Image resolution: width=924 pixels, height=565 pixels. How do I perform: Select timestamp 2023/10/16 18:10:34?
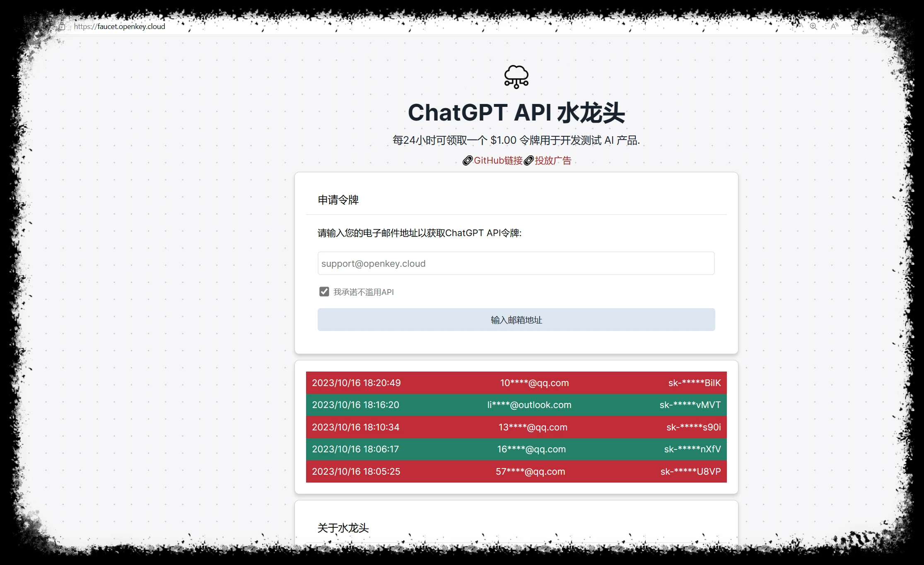pyautogui.click(x=355, y=427)
